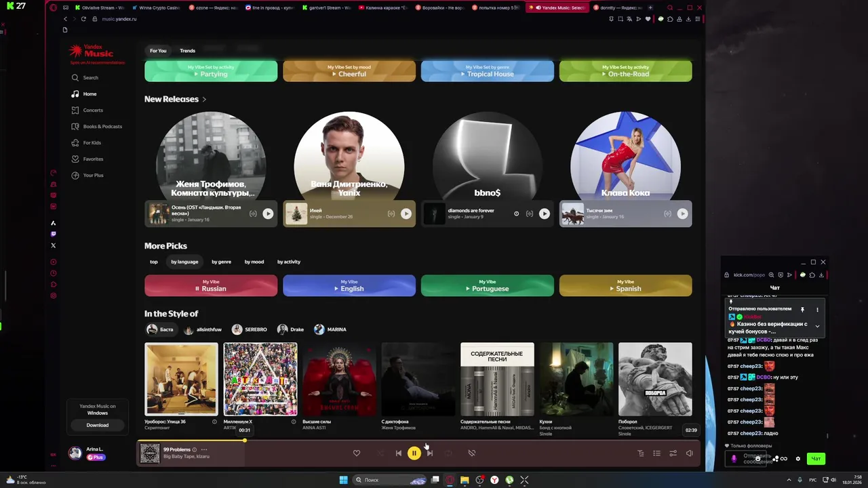This screenshot has height=488, width=868.
Task: Start vibe radio for Иней single
Action: click(x=391, y=213)
